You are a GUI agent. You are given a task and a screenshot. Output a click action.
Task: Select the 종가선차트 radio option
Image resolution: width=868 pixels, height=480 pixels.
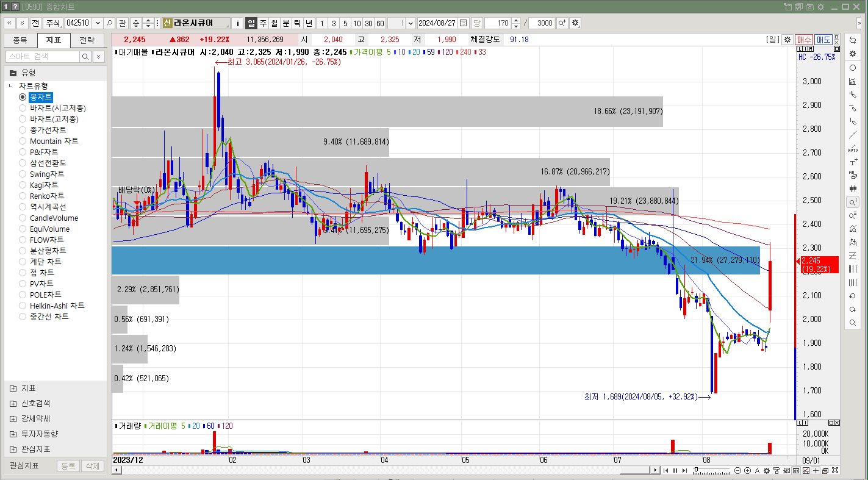[23, 130]
